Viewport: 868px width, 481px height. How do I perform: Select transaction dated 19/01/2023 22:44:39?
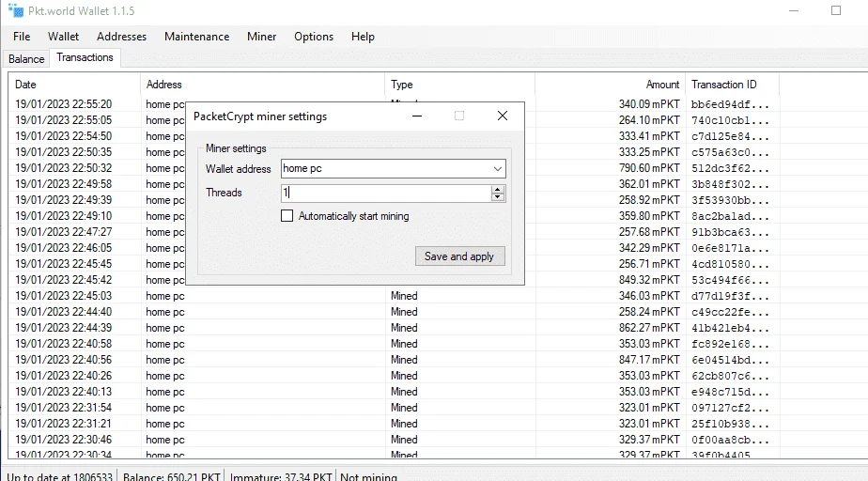click(63, 328)
